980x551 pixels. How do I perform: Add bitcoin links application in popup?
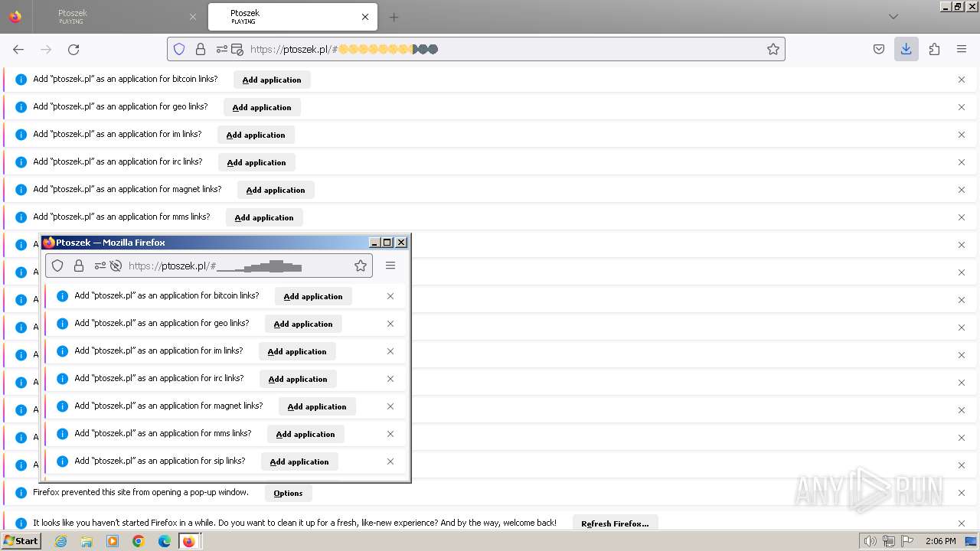(x=313, y=296)
